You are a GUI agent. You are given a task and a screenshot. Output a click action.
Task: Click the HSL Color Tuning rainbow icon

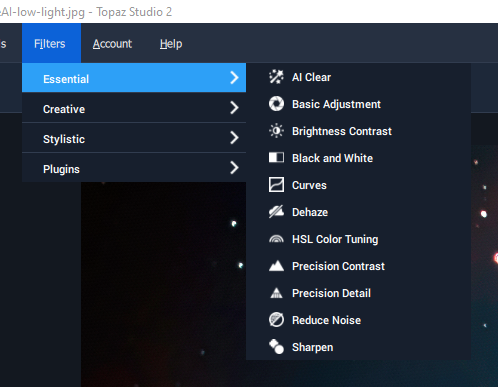(276, 239)
